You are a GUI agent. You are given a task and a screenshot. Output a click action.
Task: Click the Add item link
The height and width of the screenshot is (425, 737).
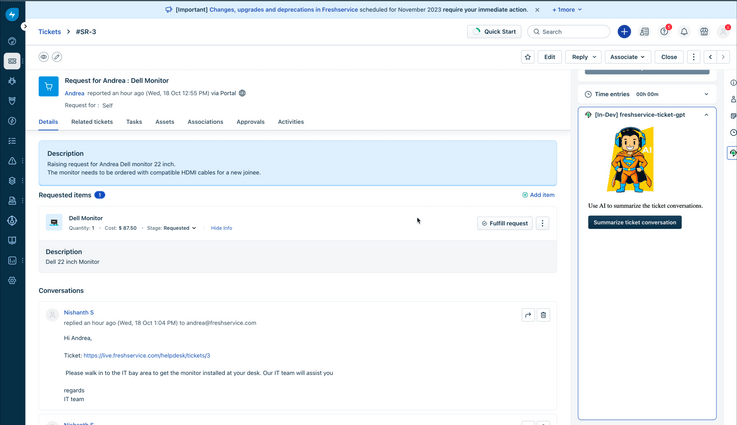coord(538,195)
